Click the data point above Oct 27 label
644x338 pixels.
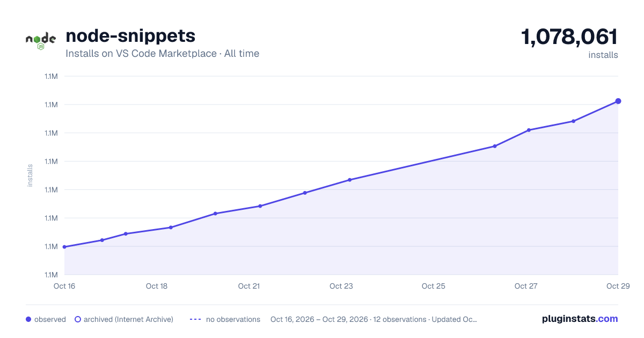[529, 130]
